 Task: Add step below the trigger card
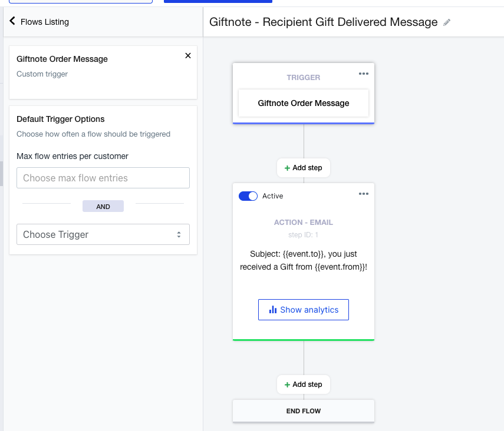(x=304, y=168)
